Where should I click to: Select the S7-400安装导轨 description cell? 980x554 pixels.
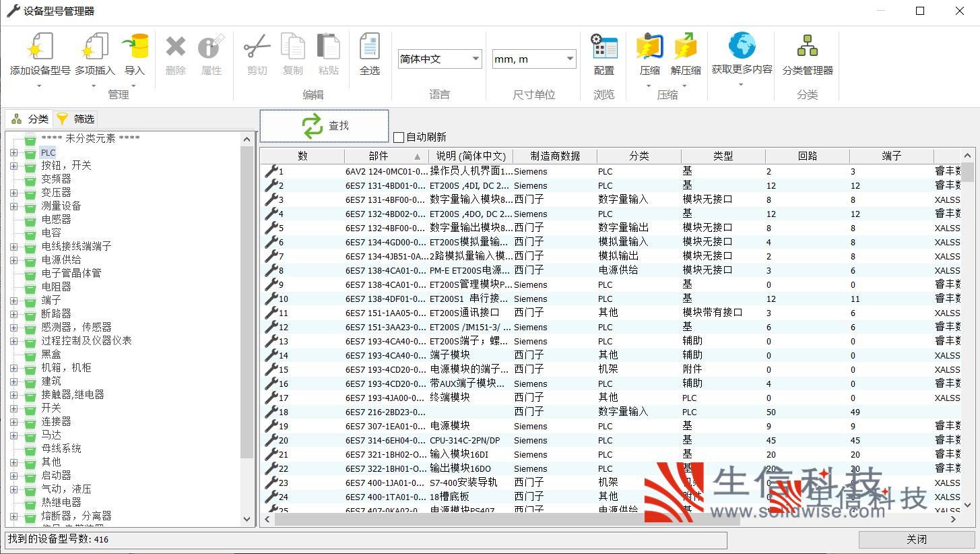[x=471, y=483]
